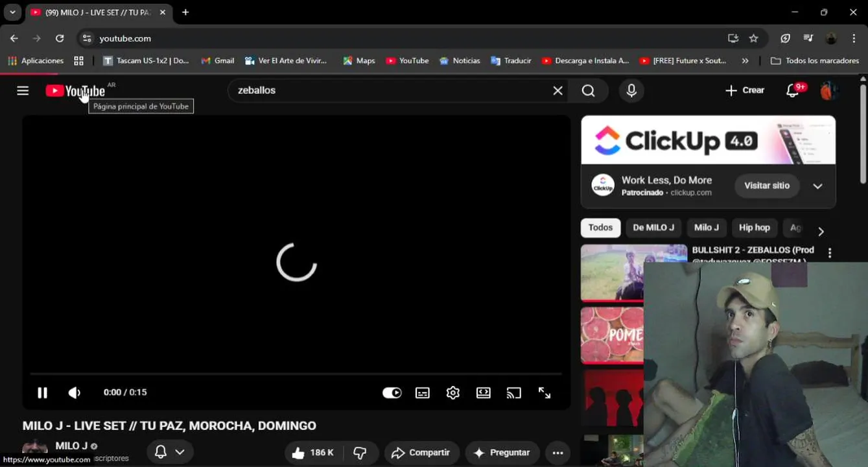Screen dimensions: 868x467
Task: Open the browser profile avatar
Action: click(x=831, y=38)
